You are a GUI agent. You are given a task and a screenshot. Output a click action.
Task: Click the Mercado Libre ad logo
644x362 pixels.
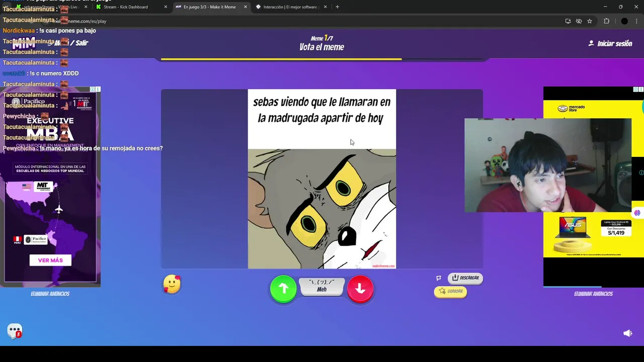(570, 108)
